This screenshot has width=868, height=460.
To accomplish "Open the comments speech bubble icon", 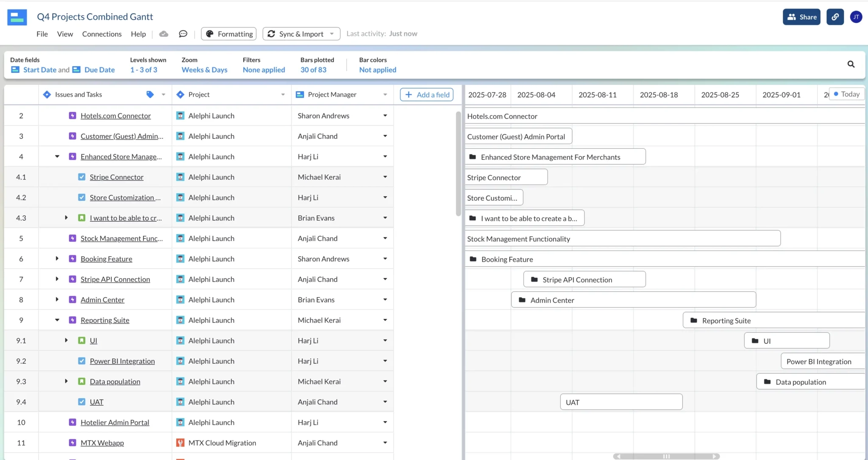I will pos(183,34).
